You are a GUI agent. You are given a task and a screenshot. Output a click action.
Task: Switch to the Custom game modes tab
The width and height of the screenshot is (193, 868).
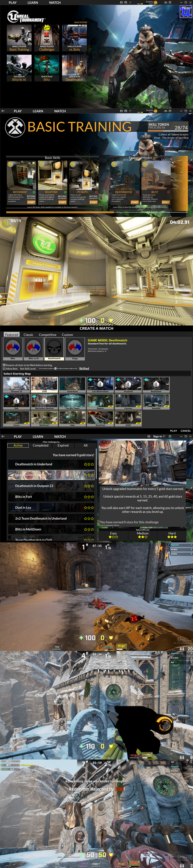tap(67, 335)
